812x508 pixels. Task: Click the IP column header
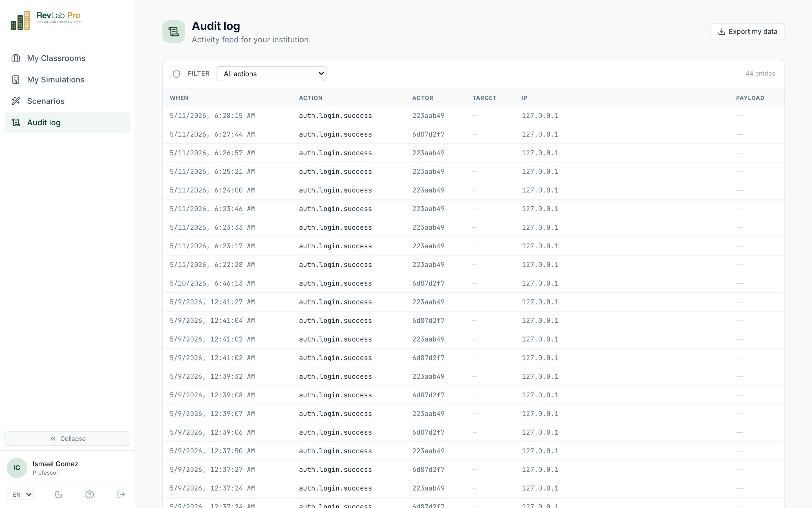[x=524, y=98]
